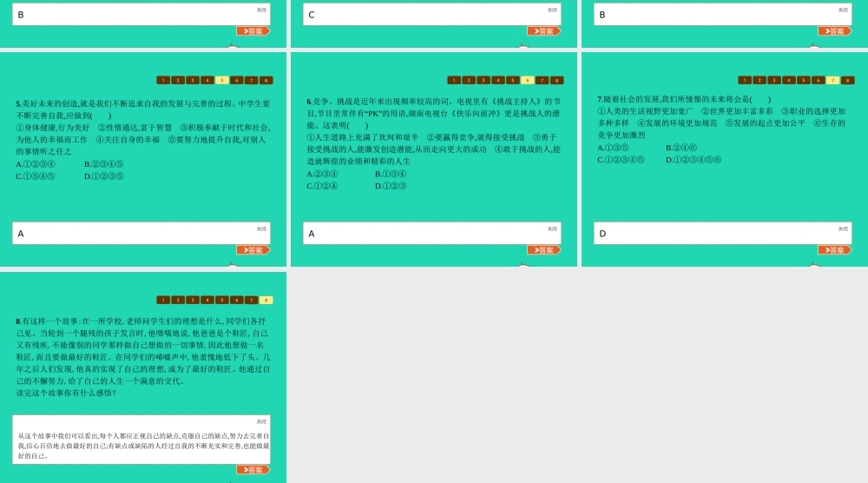This screenshot has height=483, width=868.
Task: Close the answer A box on question 6
Action: (552, 228)
